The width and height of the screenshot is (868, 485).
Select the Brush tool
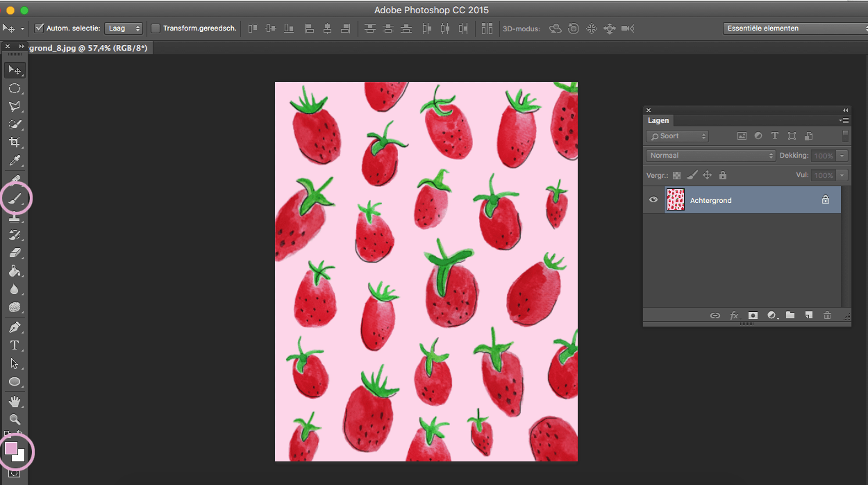pos(15,198)
